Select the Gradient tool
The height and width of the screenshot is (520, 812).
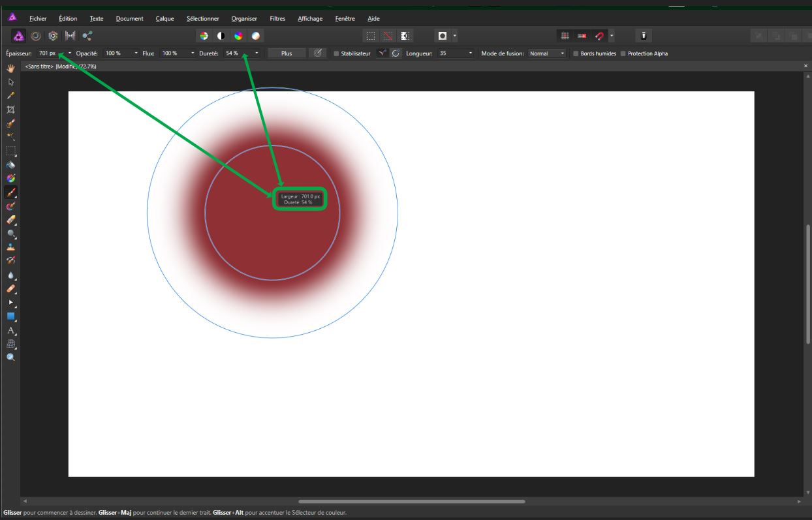[11, 178]
